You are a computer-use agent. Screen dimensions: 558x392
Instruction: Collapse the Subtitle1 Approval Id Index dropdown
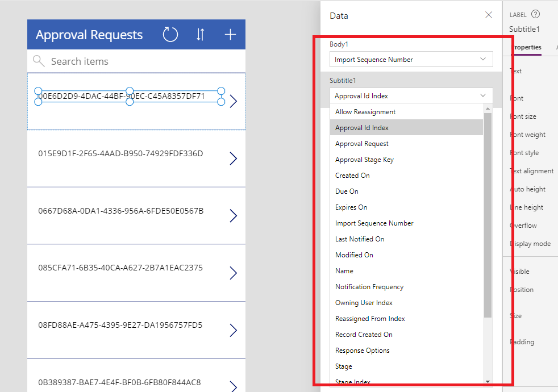411,95
